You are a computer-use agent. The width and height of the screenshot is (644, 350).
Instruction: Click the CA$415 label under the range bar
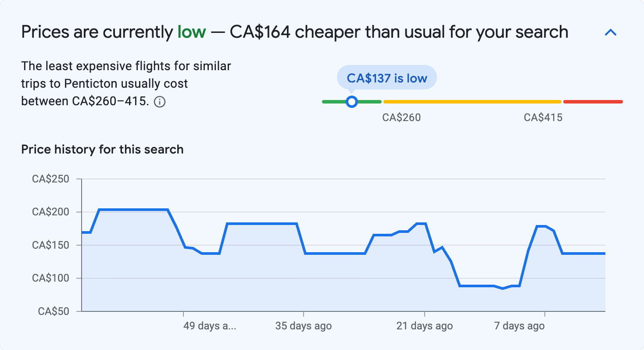coord(543,118)
